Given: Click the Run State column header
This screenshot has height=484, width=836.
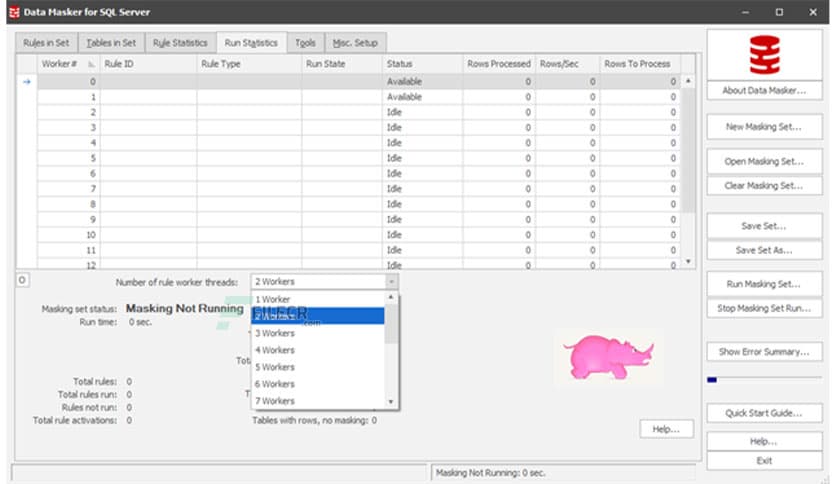Looking at the screenshot, I should (342, 64).
